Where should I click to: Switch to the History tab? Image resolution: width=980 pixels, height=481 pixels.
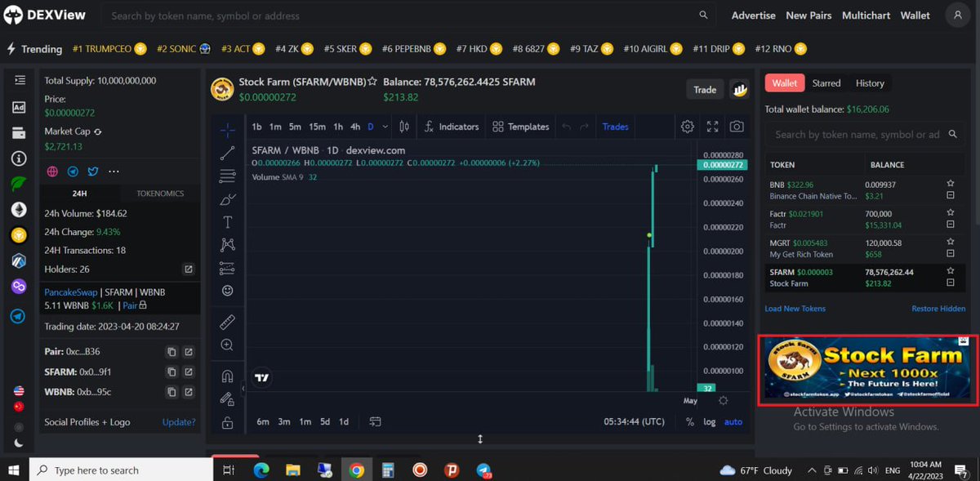870,83
